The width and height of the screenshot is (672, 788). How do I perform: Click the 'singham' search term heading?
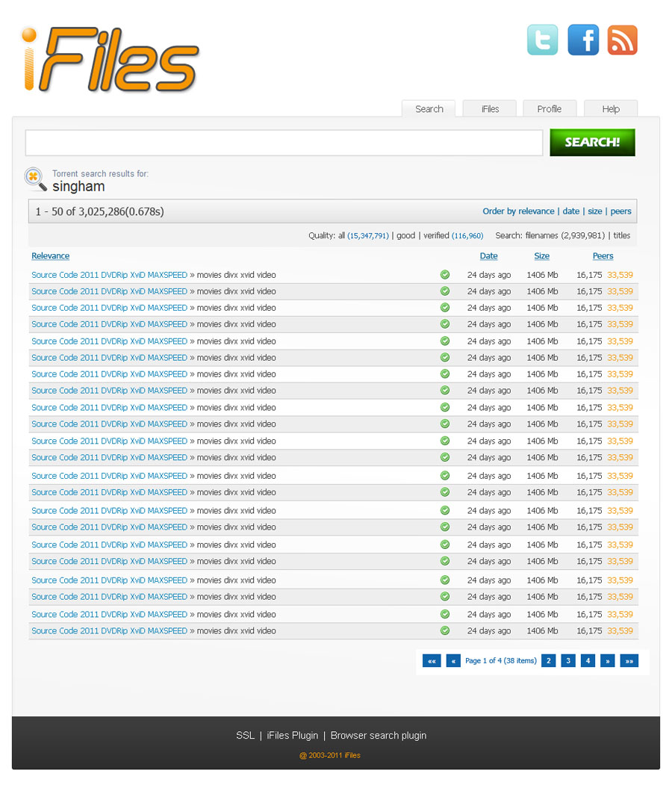[x=78, y=187]
